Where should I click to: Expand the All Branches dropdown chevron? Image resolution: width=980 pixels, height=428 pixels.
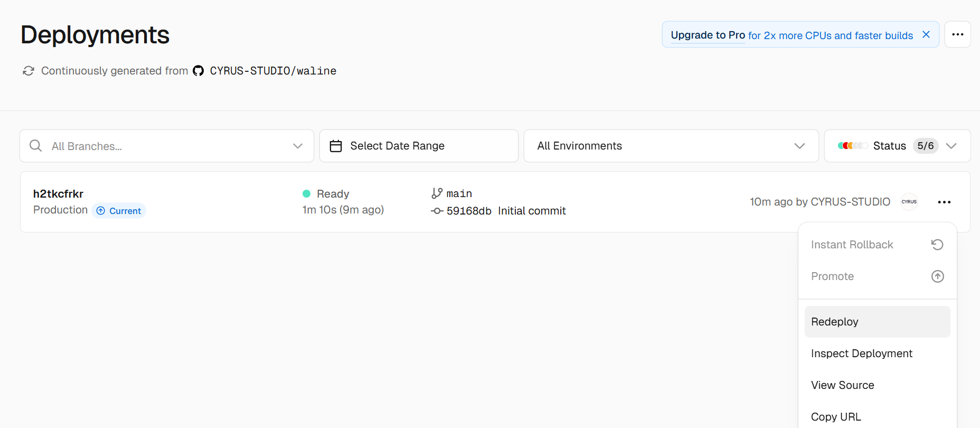(x=298, y=146)
